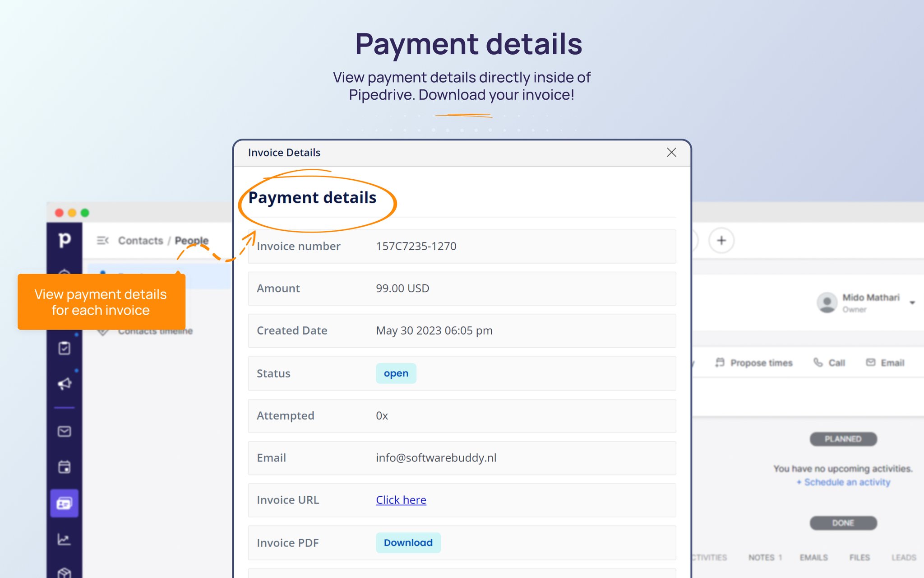Toggle the DONE activities filter
924x578 pixels.
point(843,523)
